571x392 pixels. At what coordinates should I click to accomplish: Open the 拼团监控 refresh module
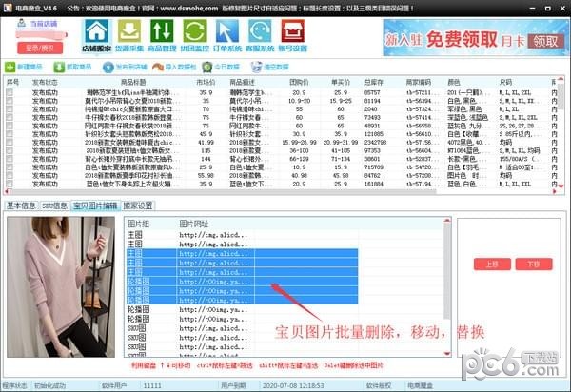(x=194, y=35)
